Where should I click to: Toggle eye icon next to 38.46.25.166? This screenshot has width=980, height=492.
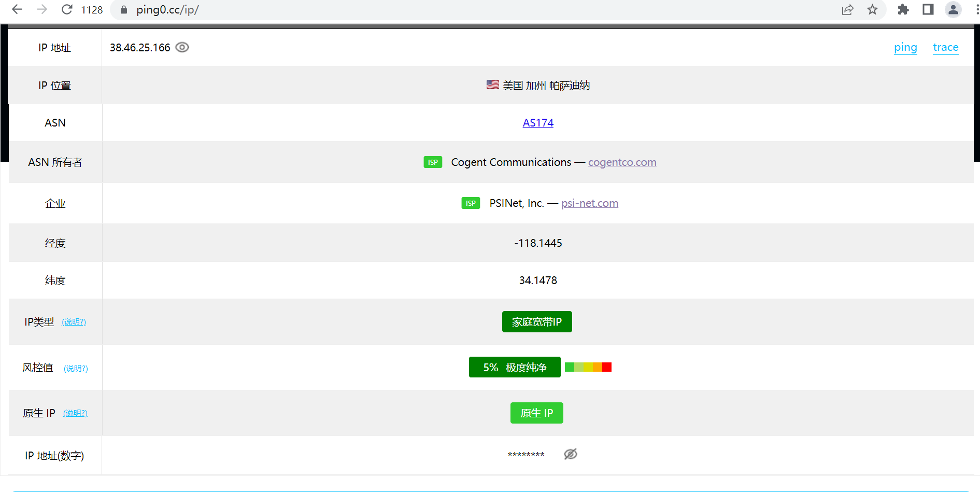182,47
